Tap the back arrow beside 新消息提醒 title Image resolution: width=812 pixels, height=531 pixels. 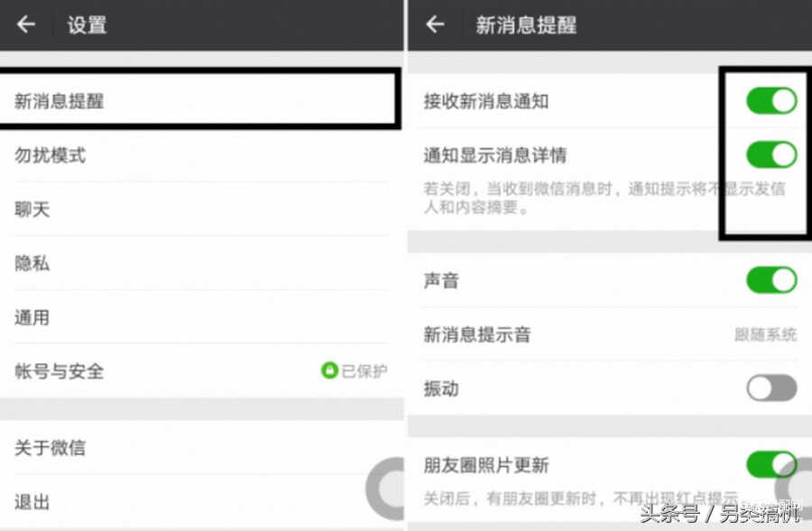pyautogui.click(x=435, y=24)
